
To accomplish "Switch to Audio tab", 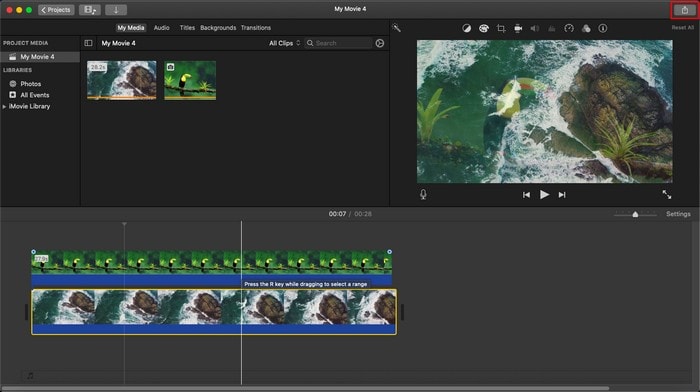I will (x=162, y=28).
